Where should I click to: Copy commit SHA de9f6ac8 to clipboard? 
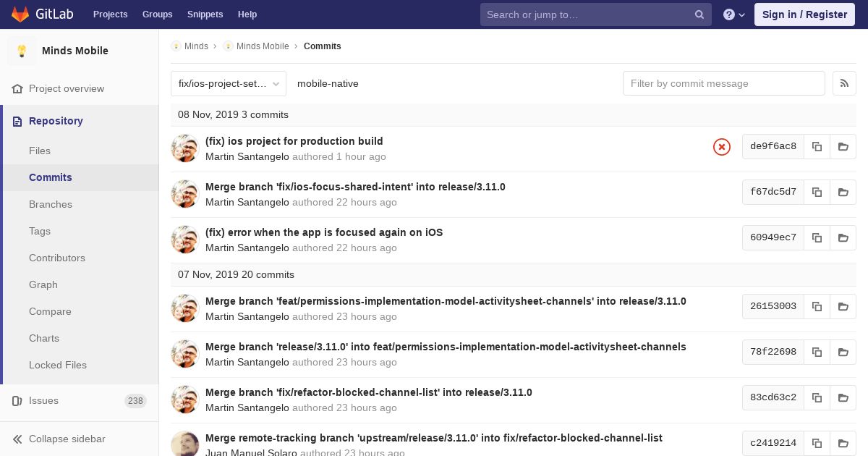point(817,146)
